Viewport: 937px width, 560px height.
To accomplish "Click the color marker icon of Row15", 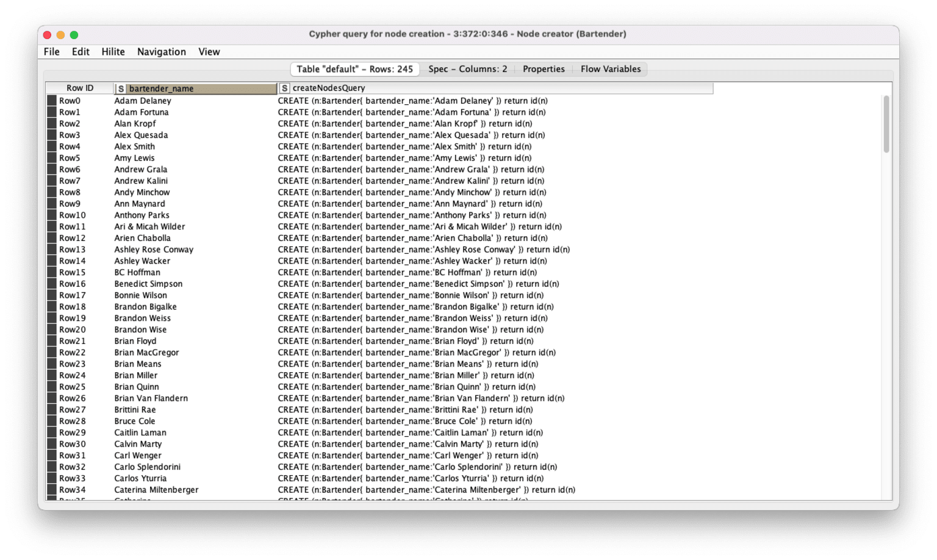I will (52, 273).
